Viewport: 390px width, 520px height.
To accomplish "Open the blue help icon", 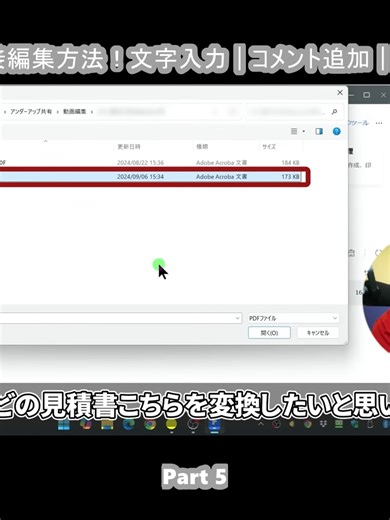I will point(337,131).
